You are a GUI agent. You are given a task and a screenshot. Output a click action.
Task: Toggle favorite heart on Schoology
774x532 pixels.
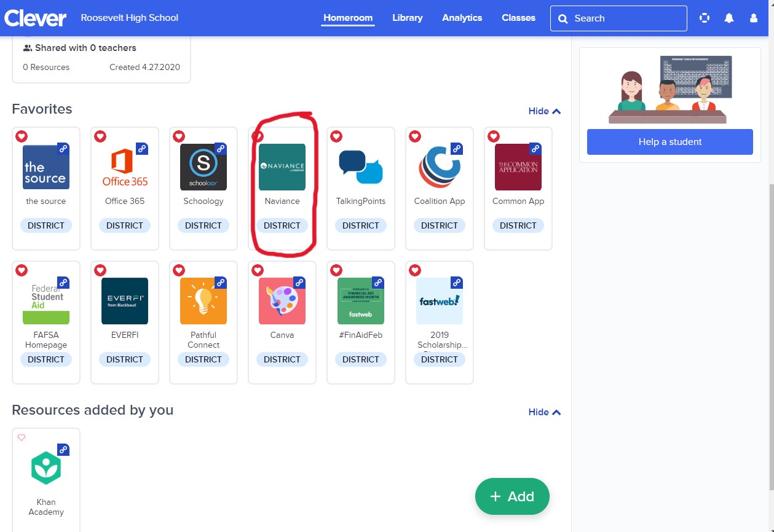tap(179, 136)
